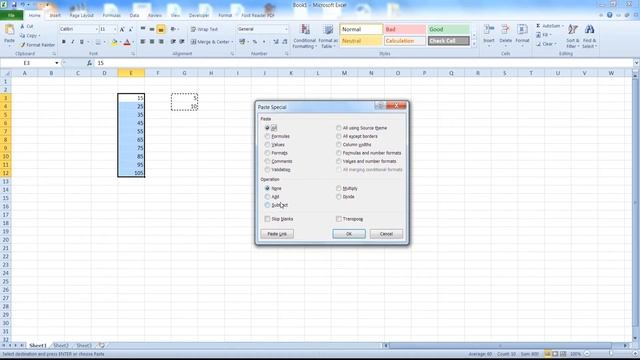Open Conditional Formatting dropdown

tap(304, 37)
